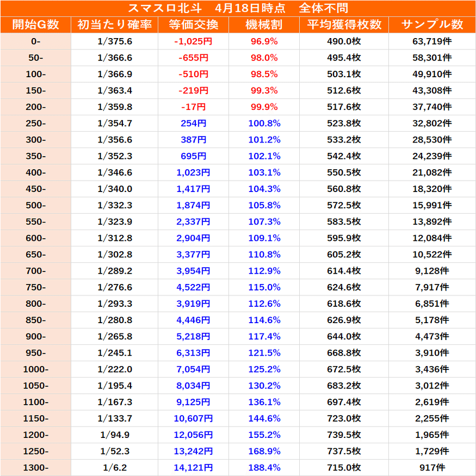
Task: Click the blue value 3,377円
Action: (193, 255)
